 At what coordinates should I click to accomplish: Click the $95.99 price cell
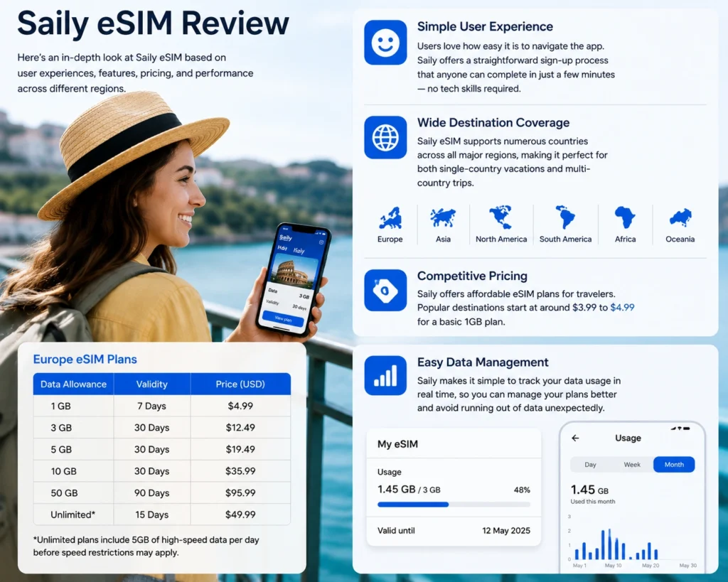[x=240, y=493]
